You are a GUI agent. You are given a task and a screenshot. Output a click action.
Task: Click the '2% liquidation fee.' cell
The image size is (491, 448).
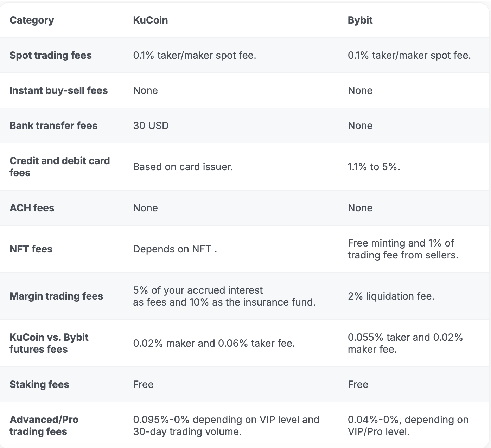[x=391, y=296]
